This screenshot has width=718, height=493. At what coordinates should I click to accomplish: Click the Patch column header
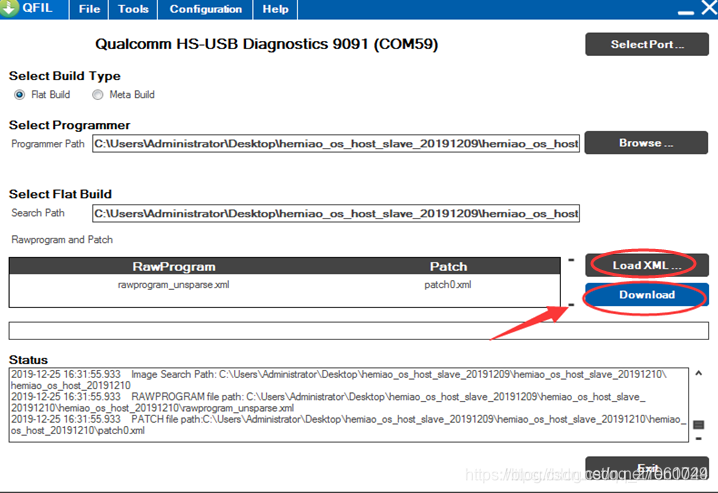448,266
